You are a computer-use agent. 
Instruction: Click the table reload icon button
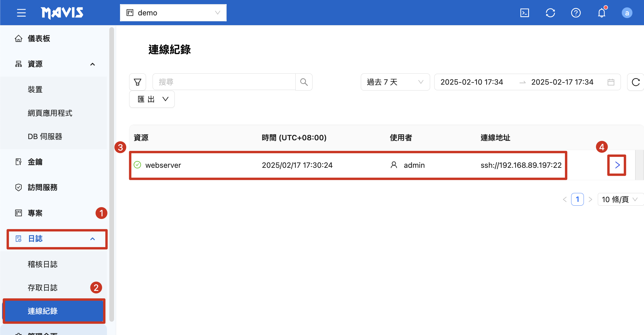click(x=635, y=82)
